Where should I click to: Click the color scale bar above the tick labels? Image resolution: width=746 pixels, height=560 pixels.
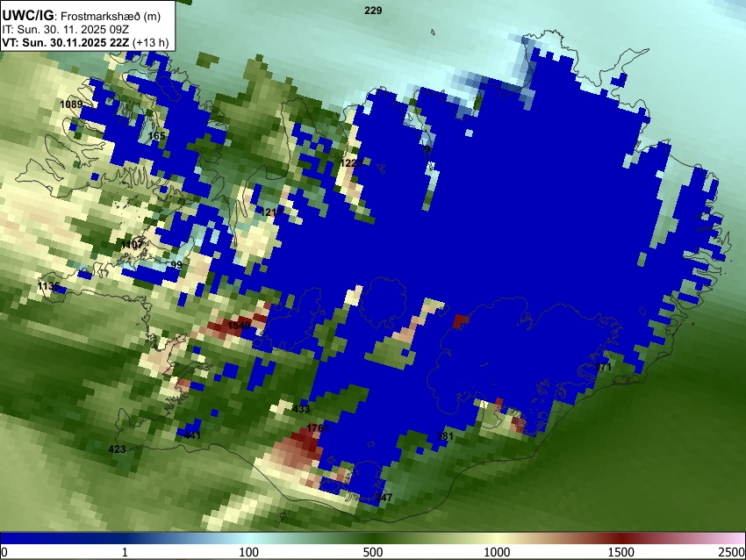pos(373,538)
